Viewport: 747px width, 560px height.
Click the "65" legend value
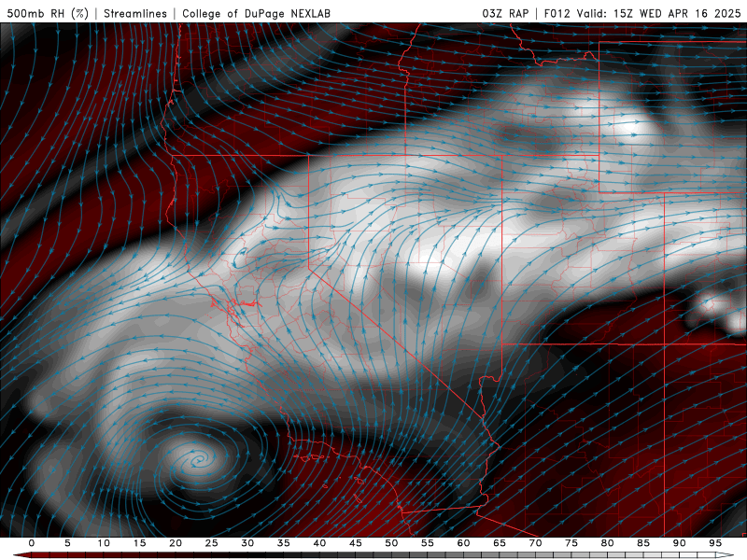(x=500, y=543)
